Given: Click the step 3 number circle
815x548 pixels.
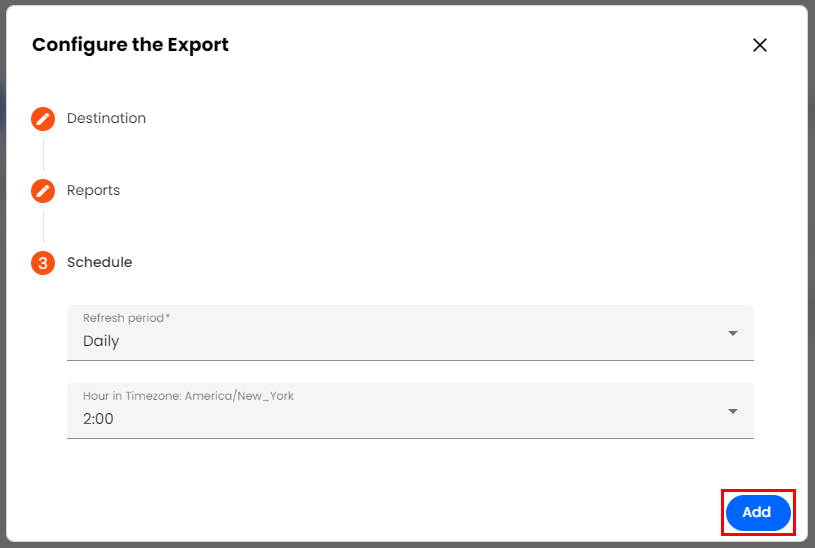Looking at the screenshot, I should (x=43, y=263).
